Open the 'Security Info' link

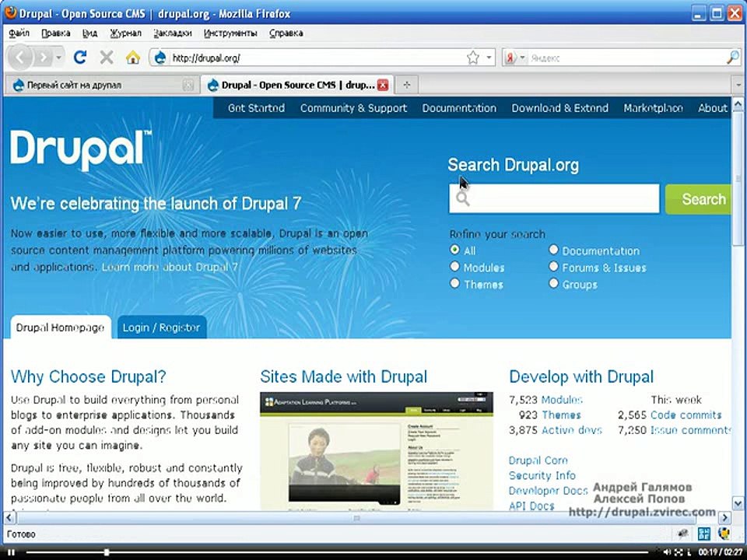(x=542, y=475)
